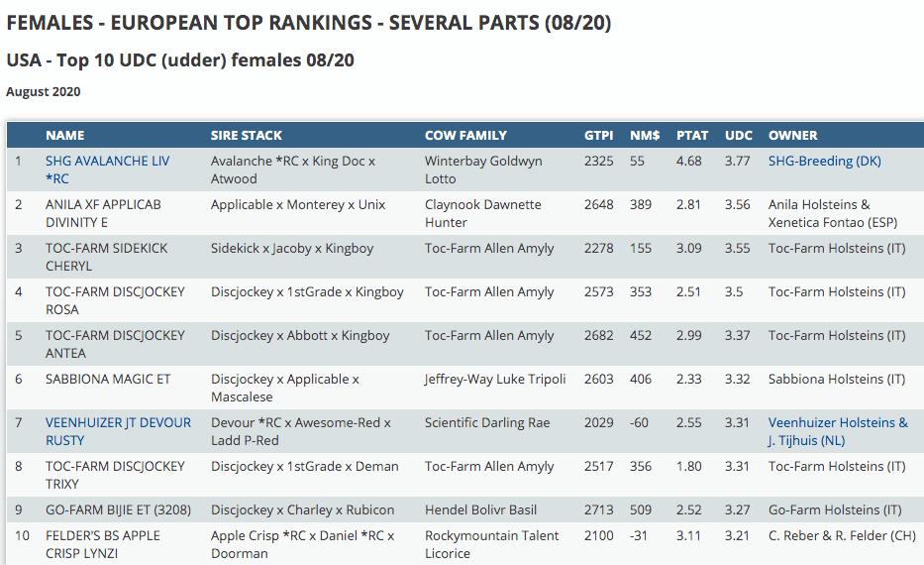924x565 pixels.
Task: Click the PTAT column header
Action: [691, 135]
